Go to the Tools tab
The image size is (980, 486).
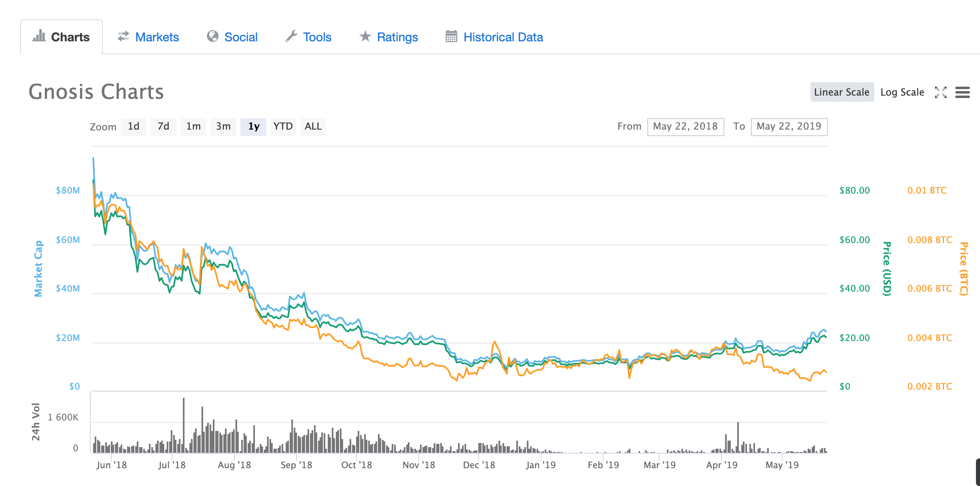(x=308, y=37)
